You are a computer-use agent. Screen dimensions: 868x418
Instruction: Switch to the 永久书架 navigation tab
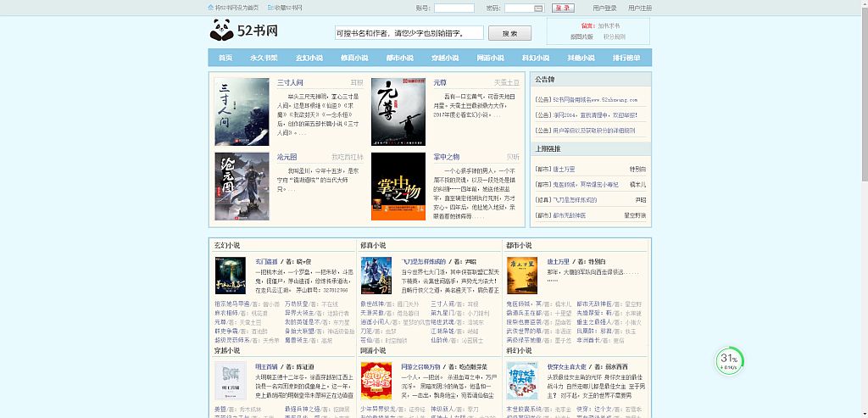[x=264, y=58]
